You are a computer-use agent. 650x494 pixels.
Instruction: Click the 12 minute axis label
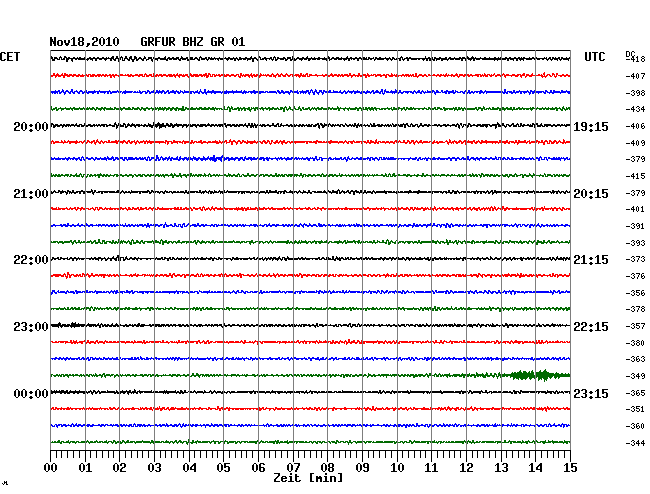pyautogui.click(x=466, y=468)
